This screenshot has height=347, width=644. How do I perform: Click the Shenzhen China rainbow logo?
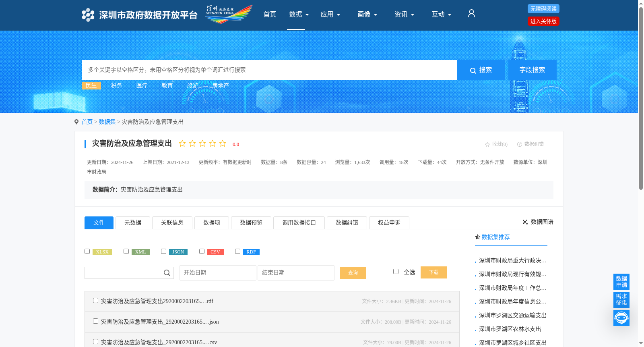[x=229, y=14]
